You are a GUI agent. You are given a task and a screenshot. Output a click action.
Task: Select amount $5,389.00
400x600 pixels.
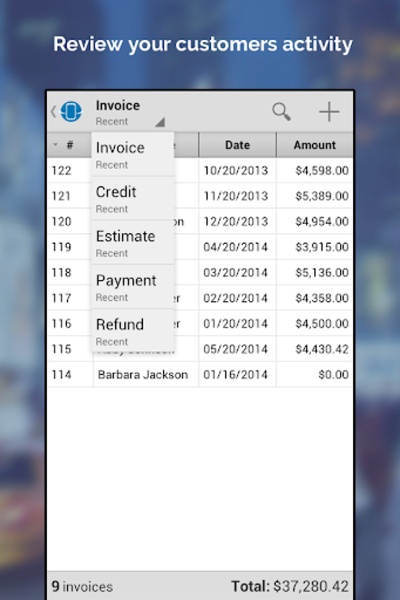click(x=322, y=196)
